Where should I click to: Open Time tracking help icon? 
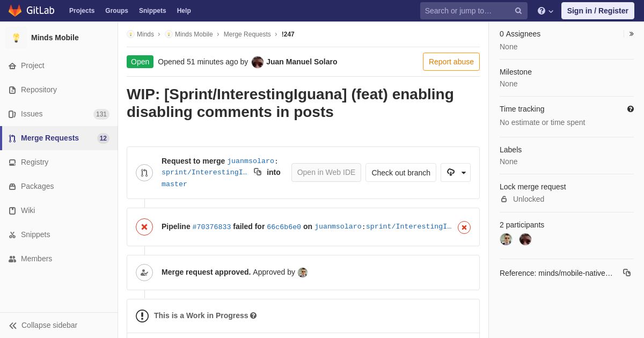631,109
